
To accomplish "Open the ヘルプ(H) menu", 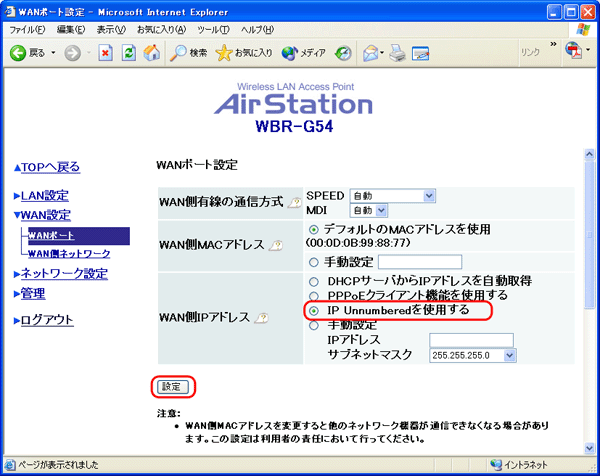I will [257, 29].
